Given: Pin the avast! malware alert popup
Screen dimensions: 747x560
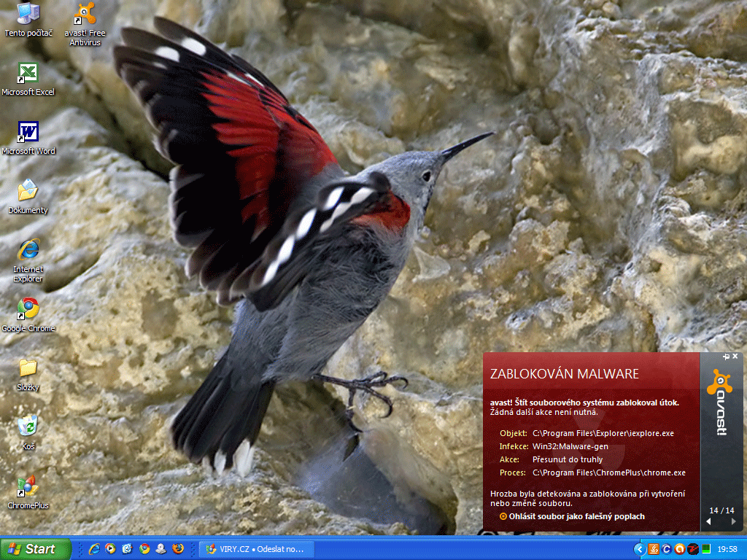Looking at the screenshot, I should coord(726,357).
